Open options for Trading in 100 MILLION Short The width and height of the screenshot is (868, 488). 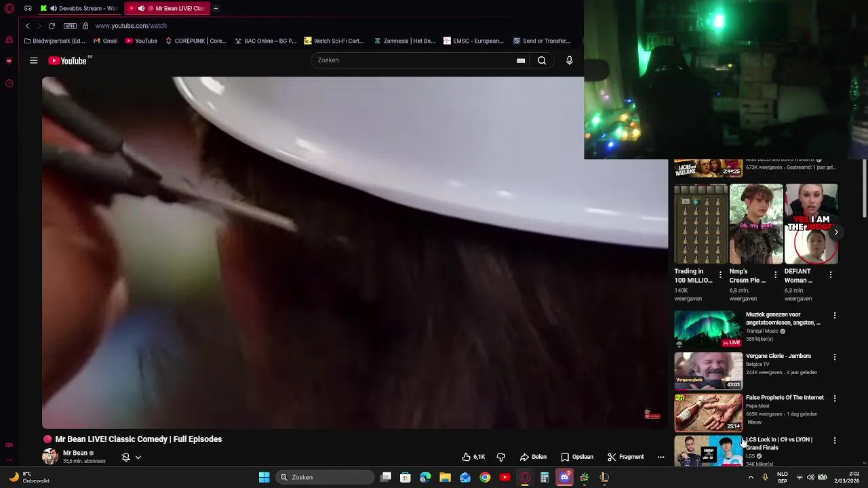click(720, 274)
